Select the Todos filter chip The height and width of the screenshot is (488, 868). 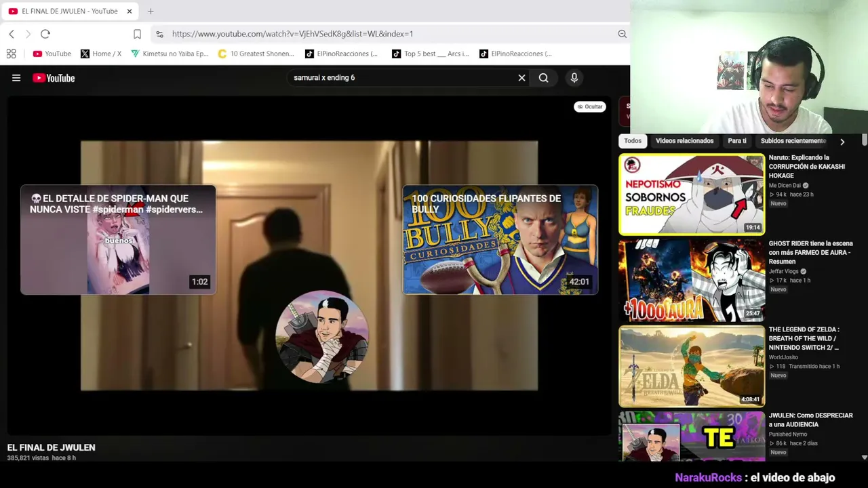coord(633,141)
